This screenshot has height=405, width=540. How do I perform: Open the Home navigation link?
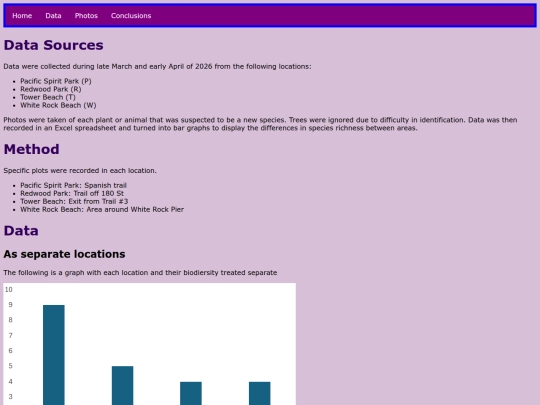[22, 15]
